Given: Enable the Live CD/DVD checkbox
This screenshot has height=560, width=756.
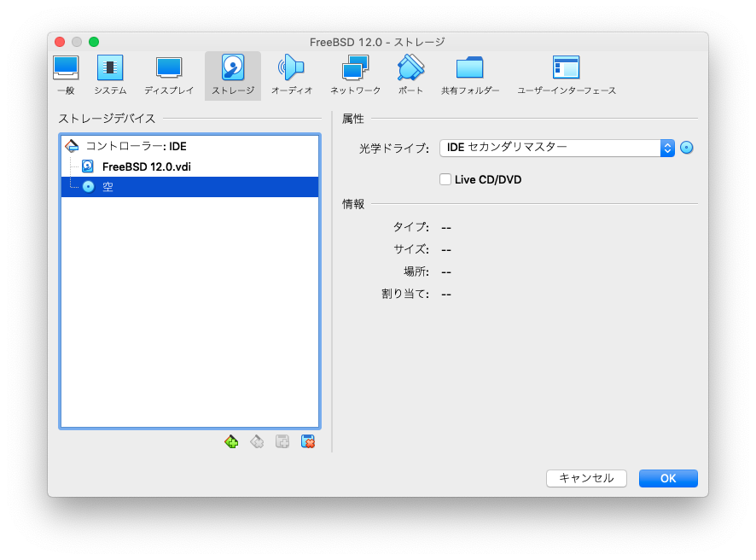Looking at the screenshot, I should 445,179.
